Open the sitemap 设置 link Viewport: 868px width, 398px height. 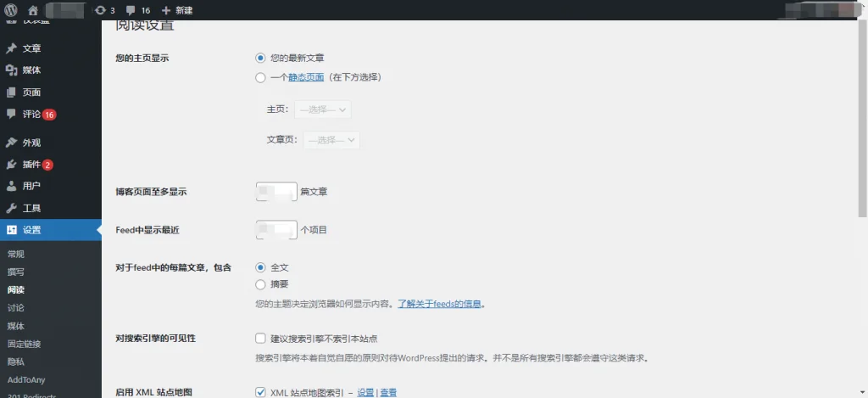[365, 392]
